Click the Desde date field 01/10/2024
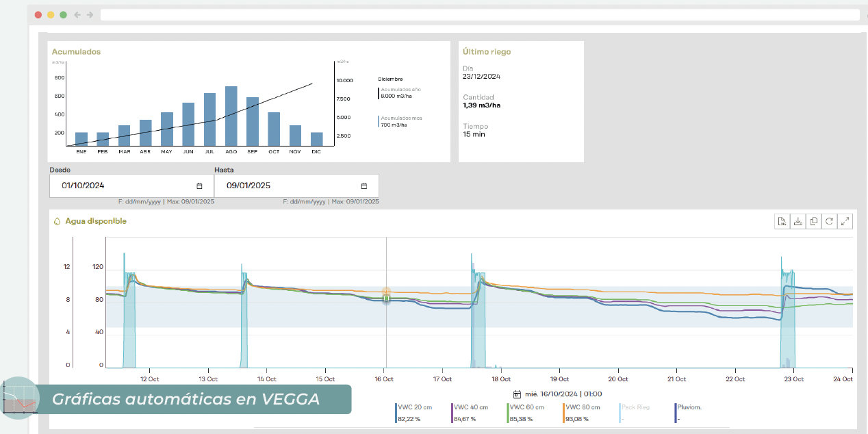 123,186
